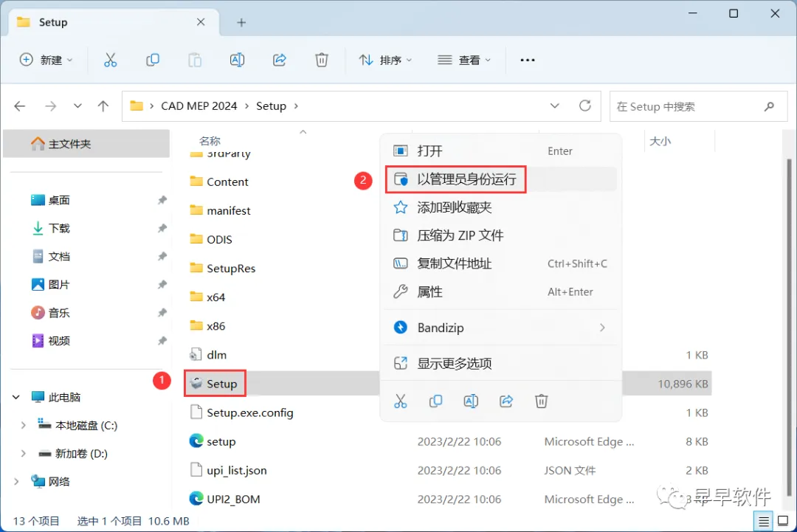Refresh the current folder
The width and height of the screenshot is (797, 532).
pyautogui.click(x=585, y=106)
